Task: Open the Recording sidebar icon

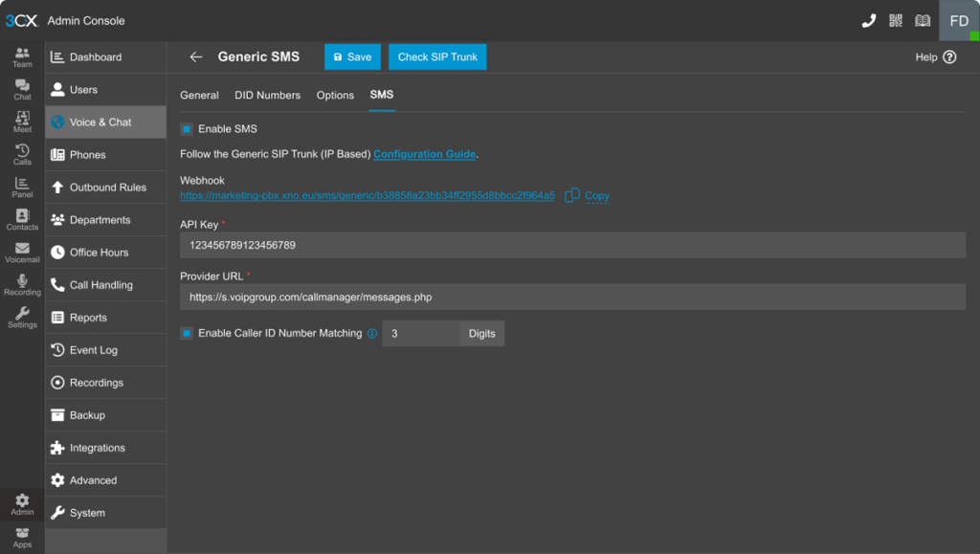Action: 22,285
